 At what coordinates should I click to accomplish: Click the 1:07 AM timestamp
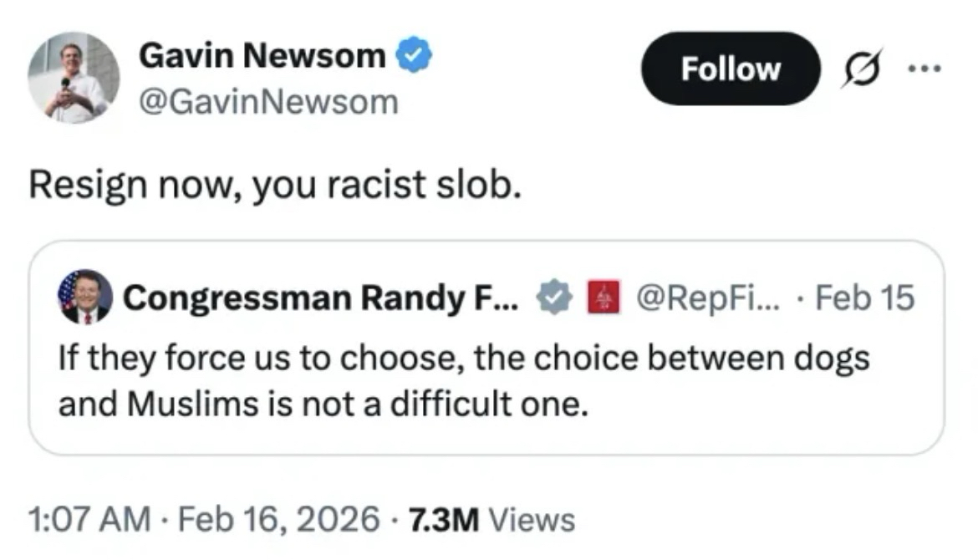coord(90,519)
